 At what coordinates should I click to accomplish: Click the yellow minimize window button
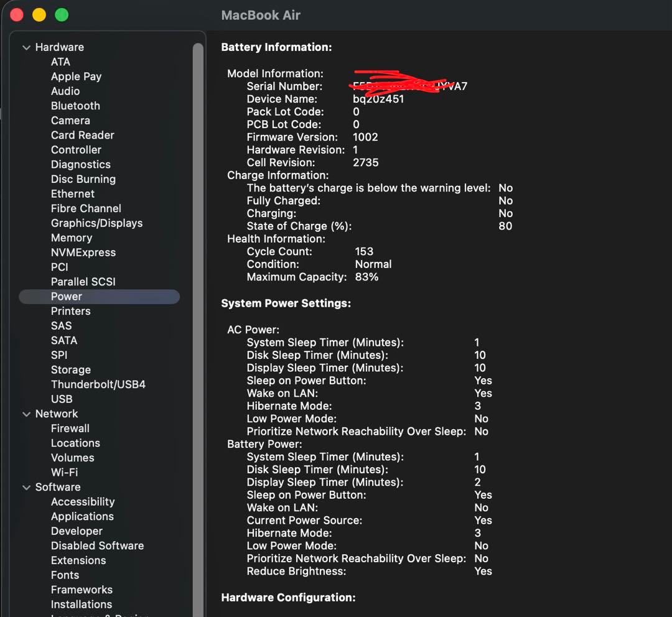tap(39, 15)
